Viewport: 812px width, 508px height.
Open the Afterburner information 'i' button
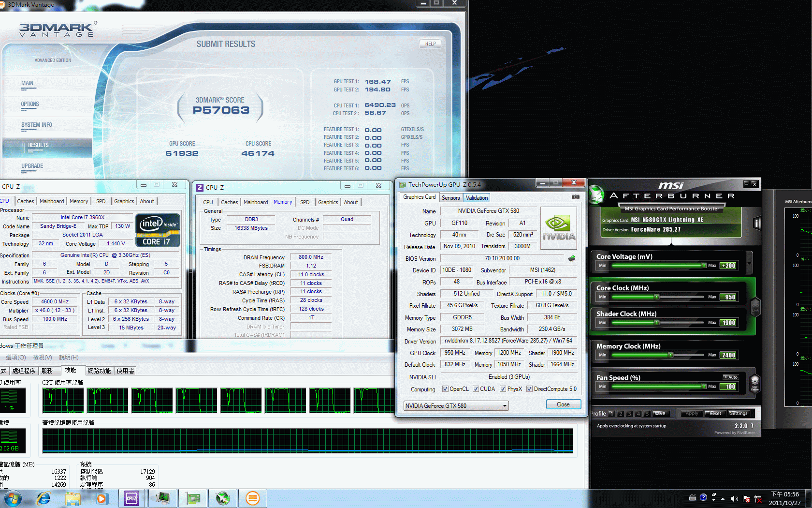[757, 223]
